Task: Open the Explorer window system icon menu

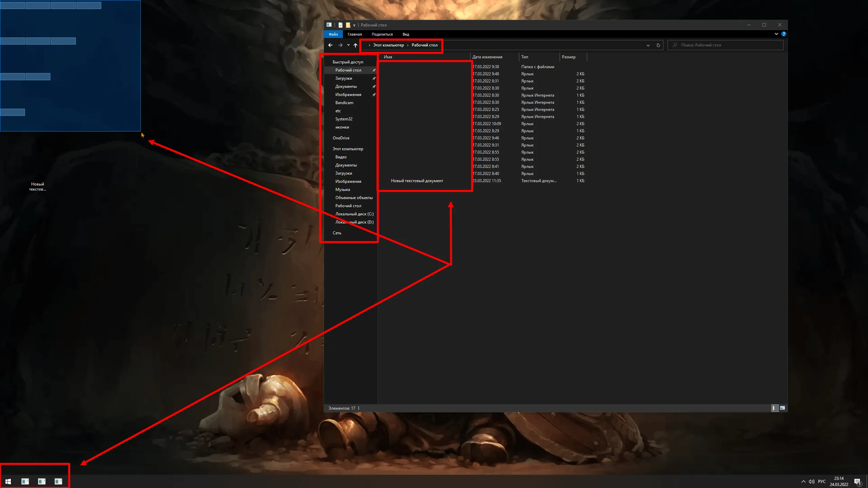Action: pyautogui.click(x=329, y=25)
